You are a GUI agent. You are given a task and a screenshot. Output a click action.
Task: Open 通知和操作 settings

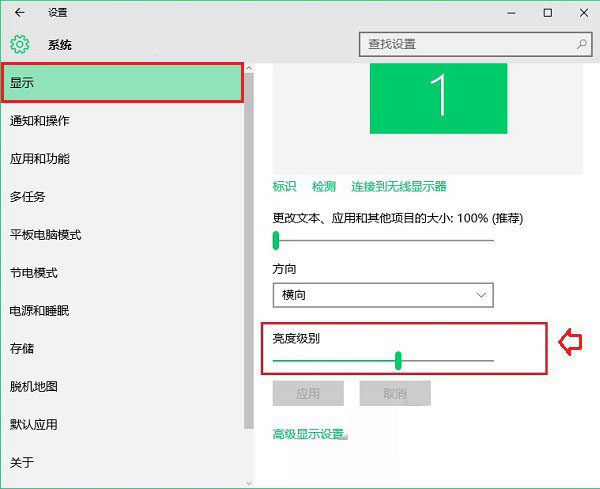click(x=122, y=121)
